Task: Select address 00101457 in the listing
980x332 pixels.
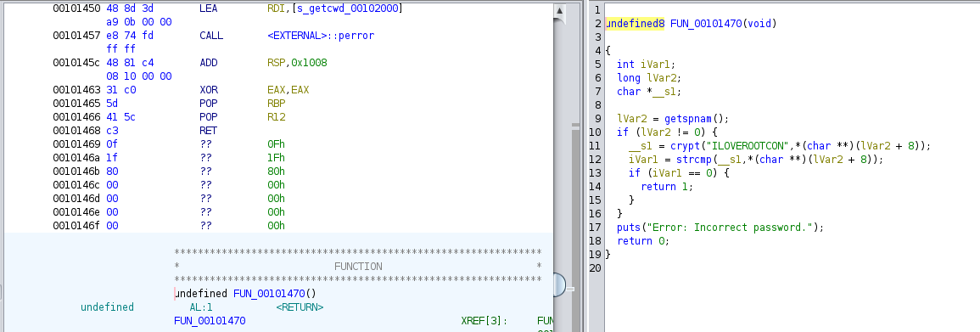Action: coord(76,36)
